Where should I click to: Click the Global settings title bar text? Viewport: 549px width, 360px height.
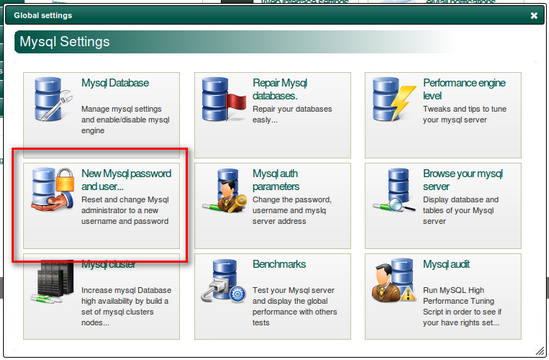click(x=43, y=15)
